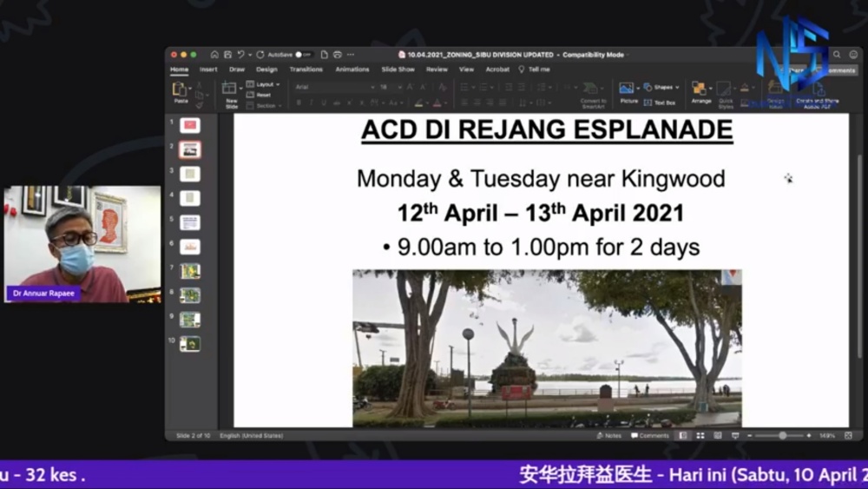Viewport: 868px width, 489px height.
Task: Click the ACD DI REJANG ESPLANADE slide title
Action: 547,130
